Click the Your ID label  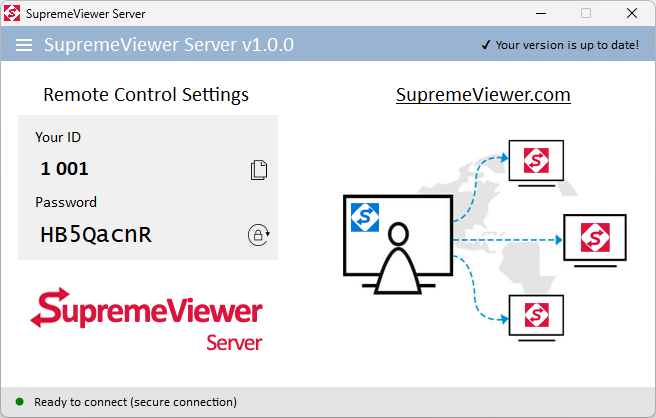coord(58,137)
